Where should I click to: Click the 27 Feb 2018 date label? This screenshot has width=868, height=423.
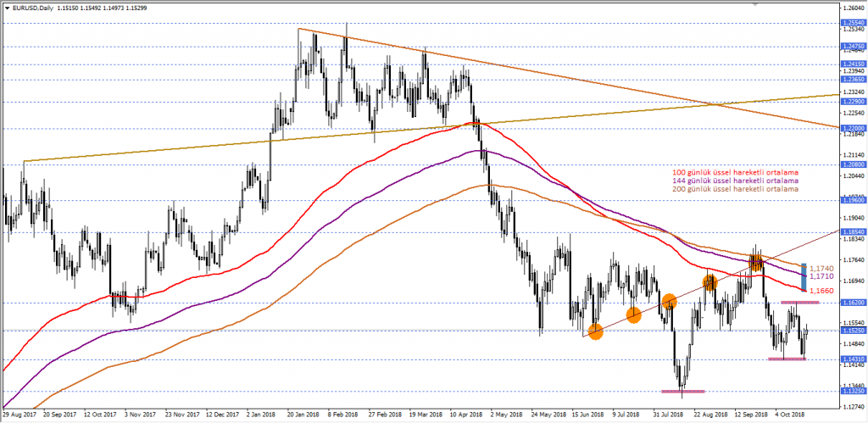385,414
